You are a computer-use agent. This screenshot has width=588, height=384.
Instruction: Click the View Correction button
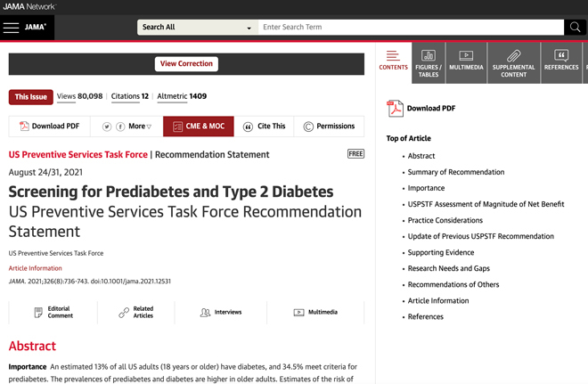pos(186,64)
